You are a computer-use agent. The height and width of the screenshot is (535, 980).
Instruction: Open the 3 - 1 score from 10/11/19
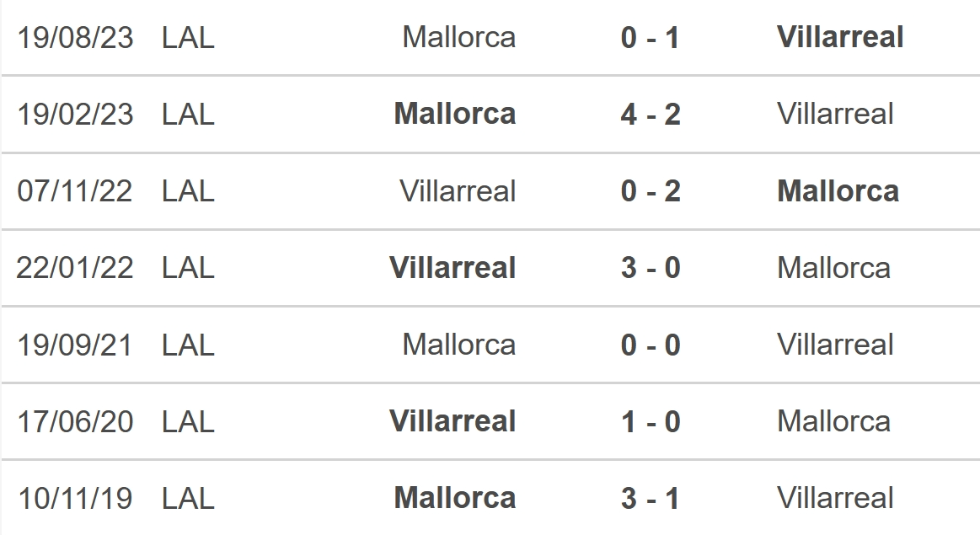click(x=650, y=499)
